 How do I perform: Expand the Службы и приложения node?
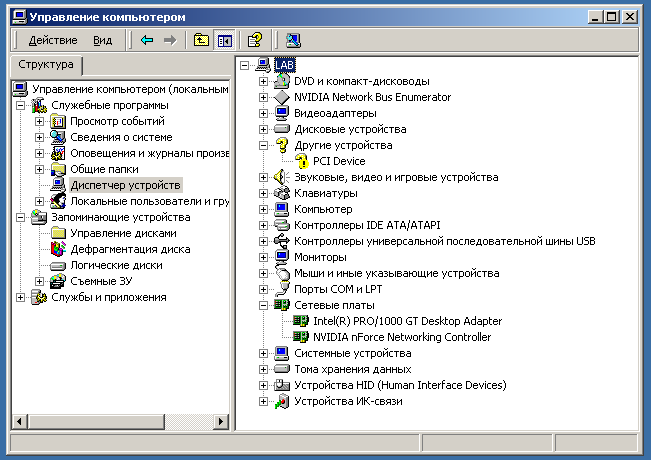[x=22, y=297]
